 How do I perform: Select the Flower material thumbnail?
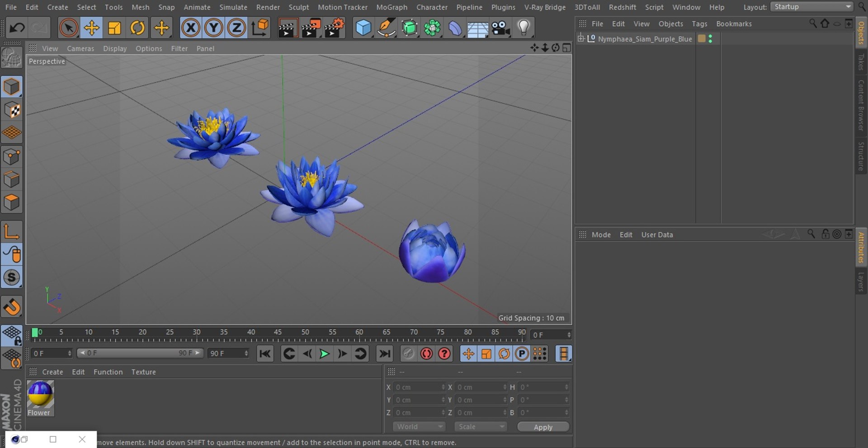(40, 398)
